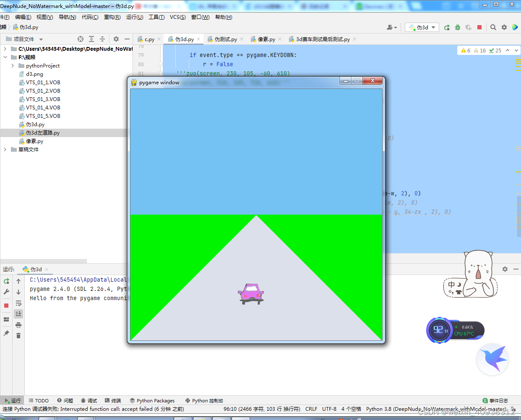Toggle soft-wrap in the run console
Screen dimensions: 521x420
(18, 303)
